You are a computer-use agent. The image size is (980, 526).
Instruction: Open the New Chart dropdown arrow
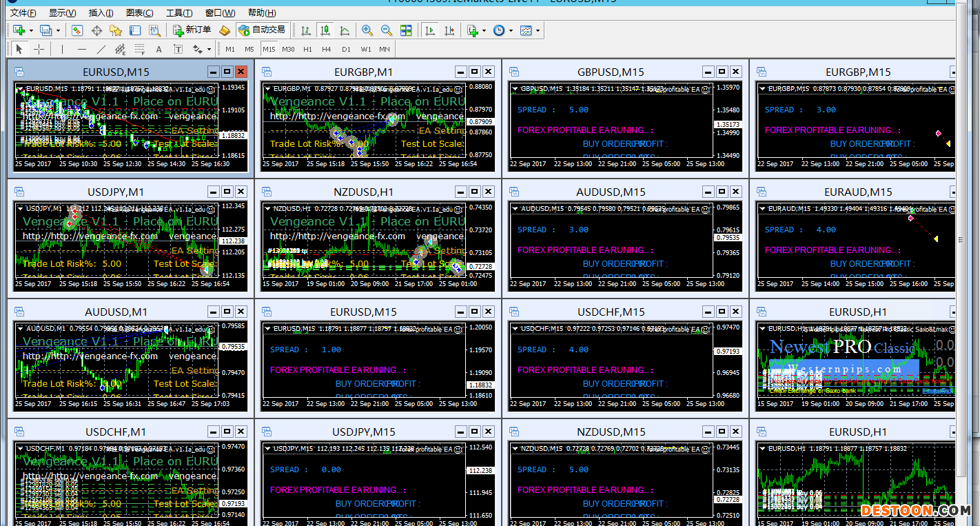31,30
